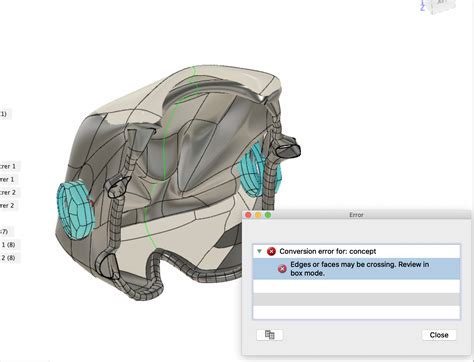
Task: Click the copy errors icon button
Action: (270, 335)
